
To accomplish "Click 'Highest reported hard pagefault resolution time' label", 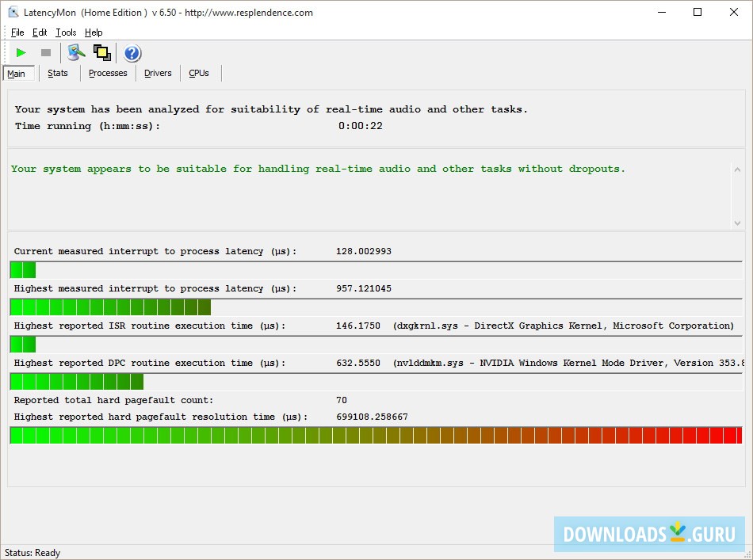I will click(x=160, y=417).
